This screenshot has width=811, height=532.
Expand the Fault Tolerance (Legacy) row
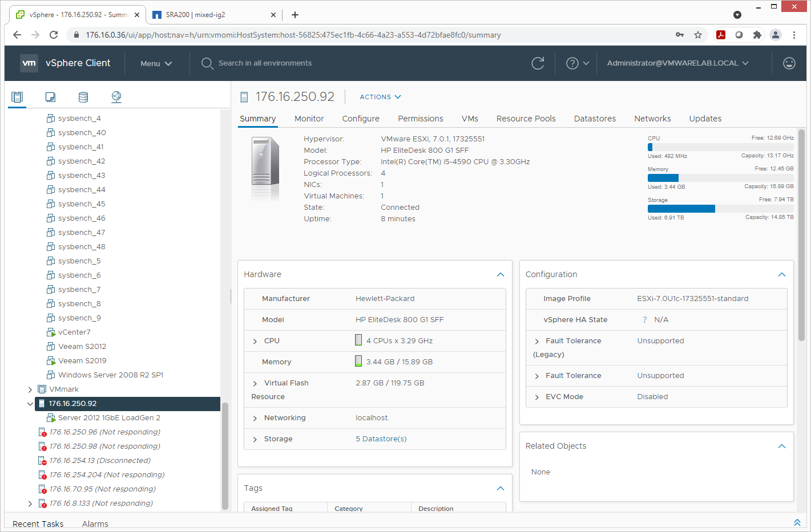(x=537, y=341)
